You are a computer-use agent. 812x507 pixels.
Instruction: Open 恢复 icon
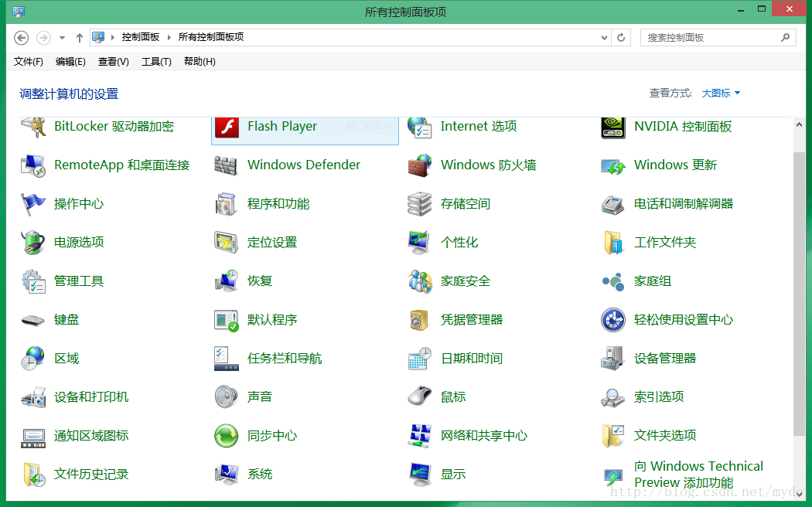click(227, 281)
